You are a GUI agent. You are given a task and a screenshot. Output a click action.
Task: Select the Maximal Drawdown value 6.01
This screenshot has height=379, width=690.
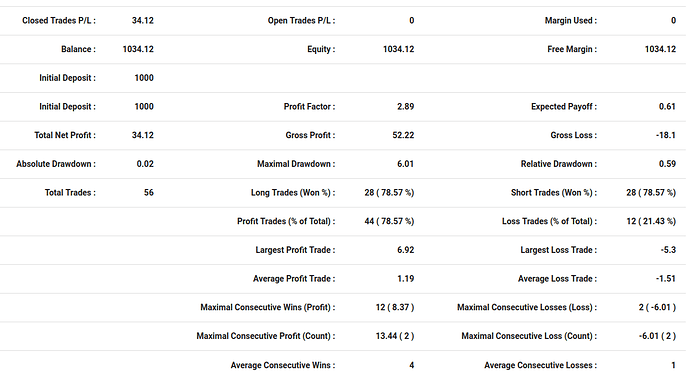(405, 164)
